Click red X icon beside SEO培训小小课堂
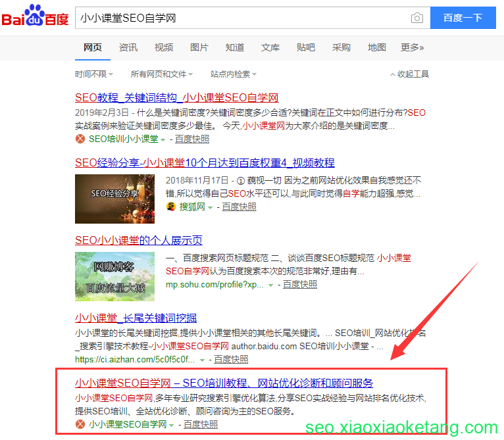The image size is (504, 440). [x=80, y=139]
